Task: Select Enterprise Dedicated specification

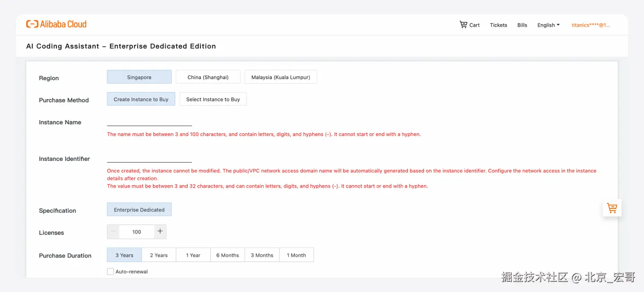Action: [139, 210]
